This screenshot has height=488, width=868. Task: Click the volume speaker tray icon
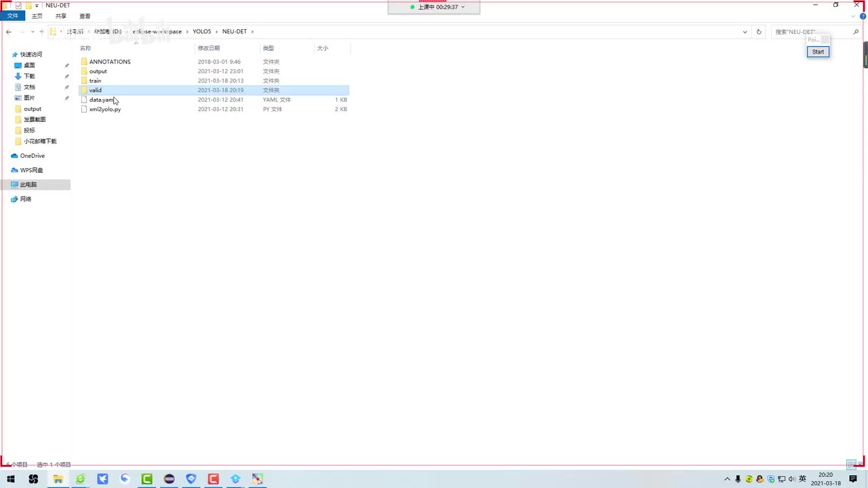(792, 479)
